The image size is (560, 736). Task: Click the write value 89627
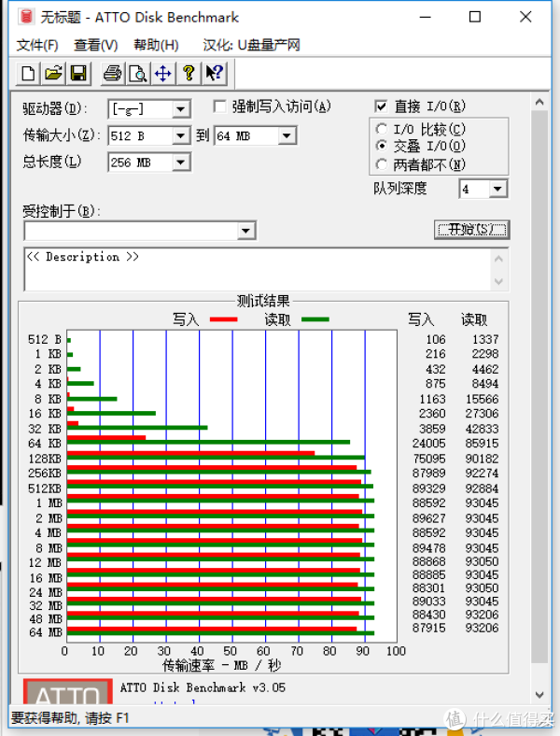click(428, 518)
